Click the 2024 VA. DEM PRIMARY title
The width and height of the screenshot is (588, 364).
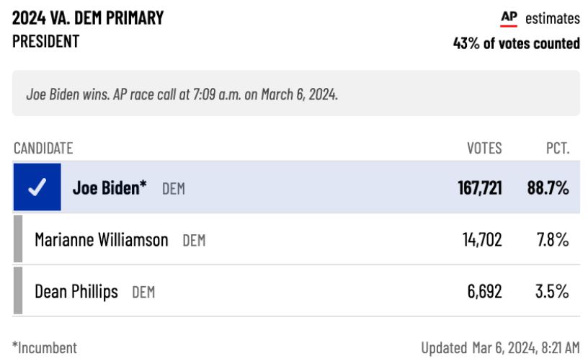88,18
